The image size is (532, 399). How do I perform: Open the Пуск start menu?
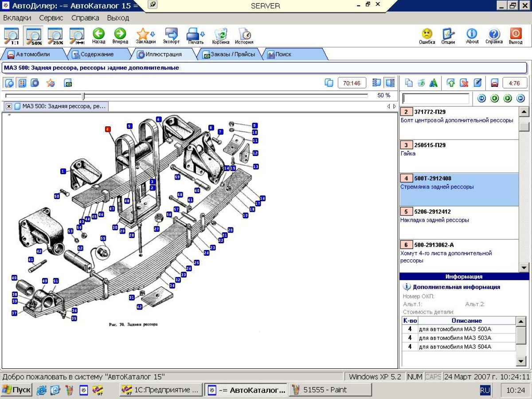(x=16, y=390)
